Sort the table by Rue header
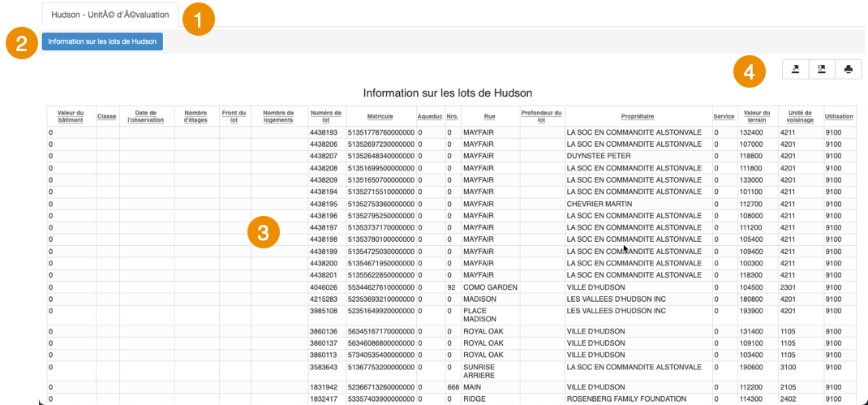Image resolution: width=868 pixels, height=405 pixels. (x=489, y=116)
